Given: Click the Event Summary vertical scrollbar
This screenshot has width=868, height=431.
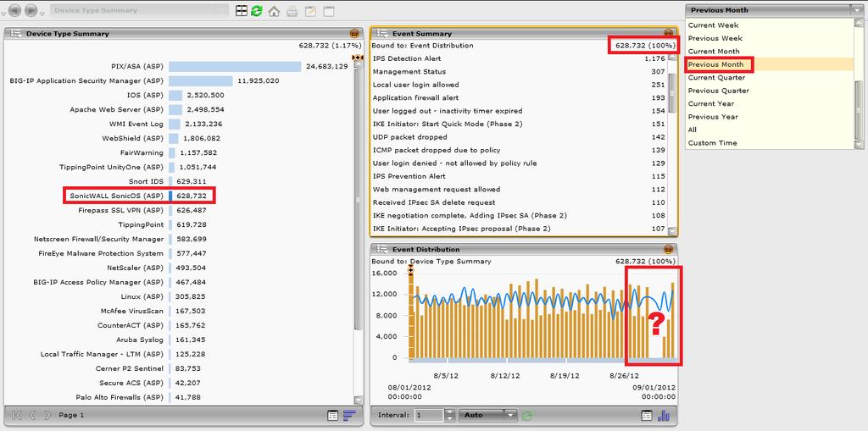Looking at the screenshot, I should [x=672, y=144].
